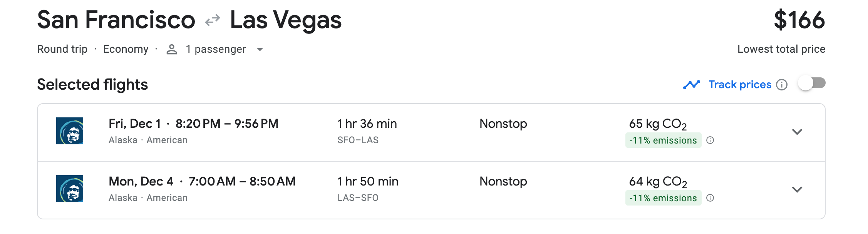Click the 65 kg CO2 emissions text
The height and width of the screenshot is (234, 868).
tap(658, 124)
